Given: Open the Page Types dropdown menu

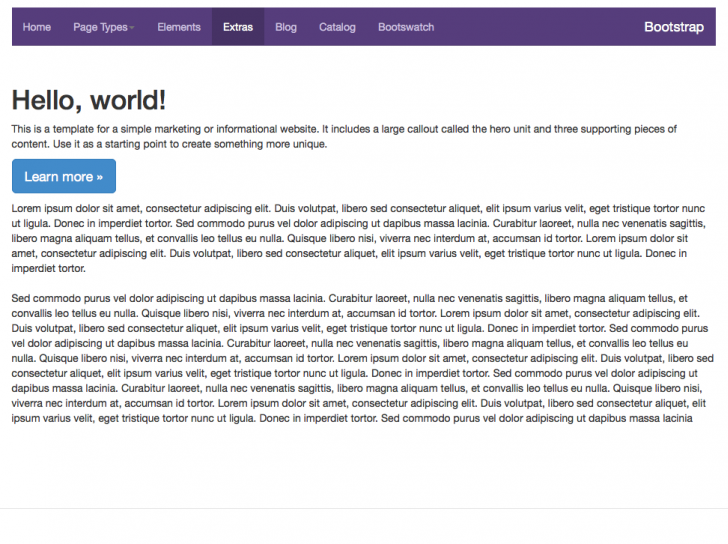Looking at the screenshot, I should (x=100, y=27).
